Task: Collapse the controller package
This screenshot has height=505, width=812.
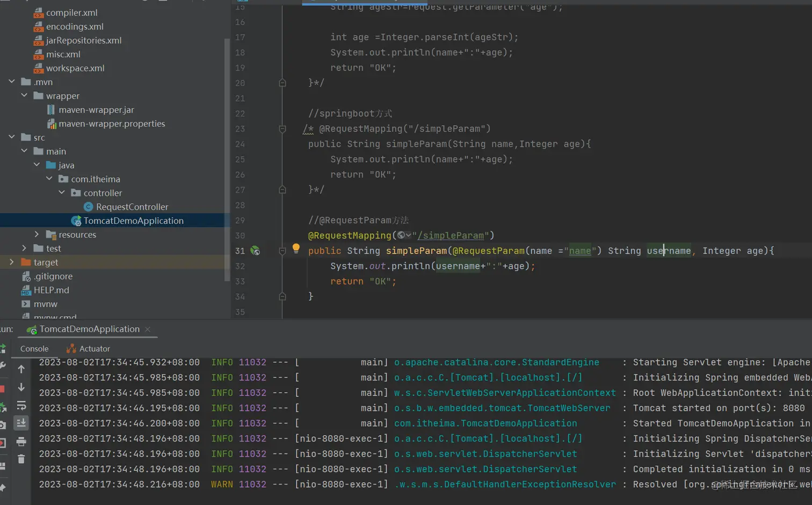Action: pyautogui.click(x=62, y=193)
